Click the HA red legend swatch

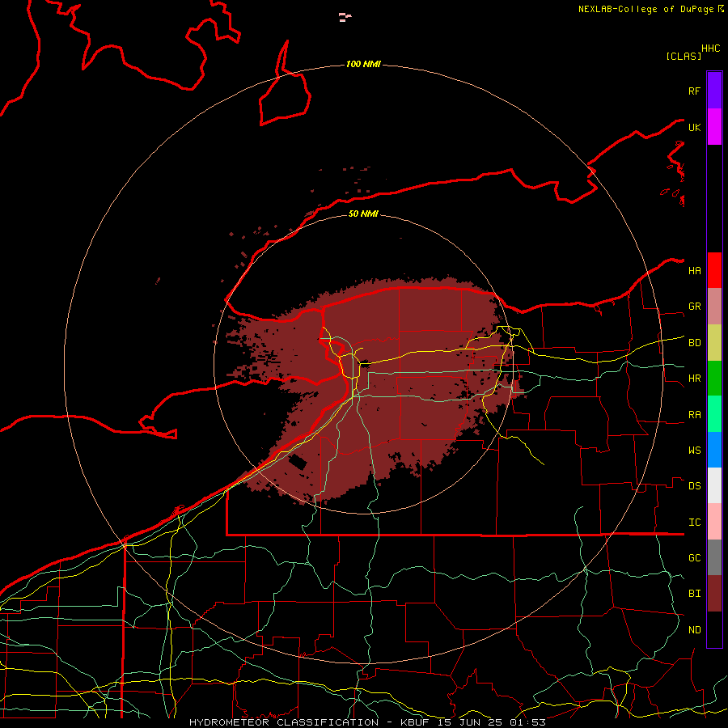[714, 270]
